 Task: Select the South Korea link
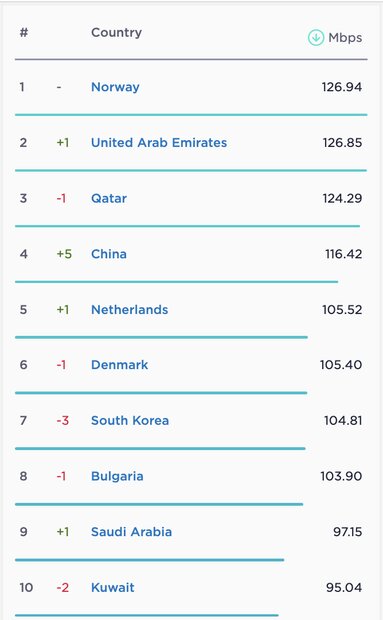point(130,420)
